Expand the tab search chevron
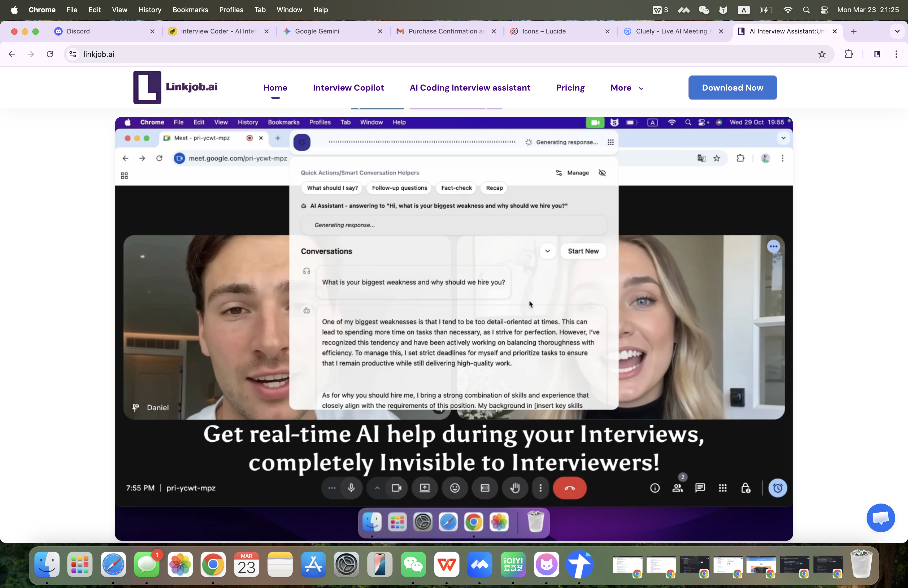The width and height of the screenshot is (908, 588). coord(897,31)
